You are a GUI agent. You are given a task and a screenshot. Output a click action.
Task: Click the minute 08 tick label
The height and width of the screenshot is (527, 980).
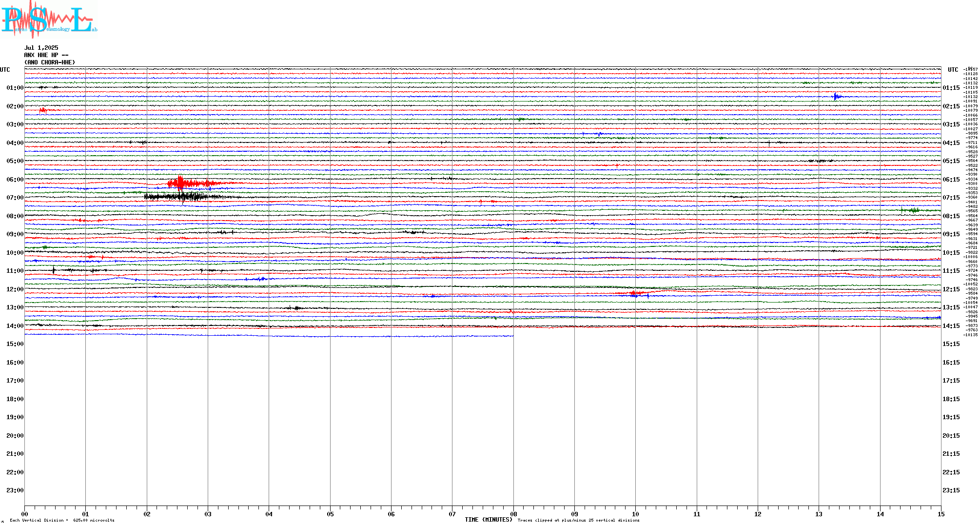click(x=513, y=514)
